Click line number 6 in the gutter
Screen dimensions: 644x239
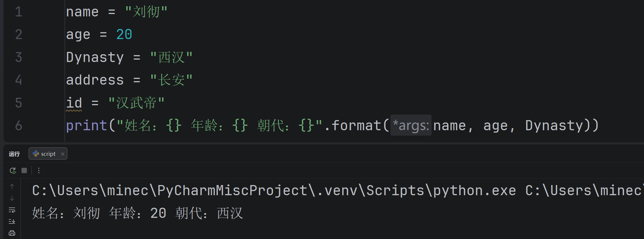tap(19, 125)
